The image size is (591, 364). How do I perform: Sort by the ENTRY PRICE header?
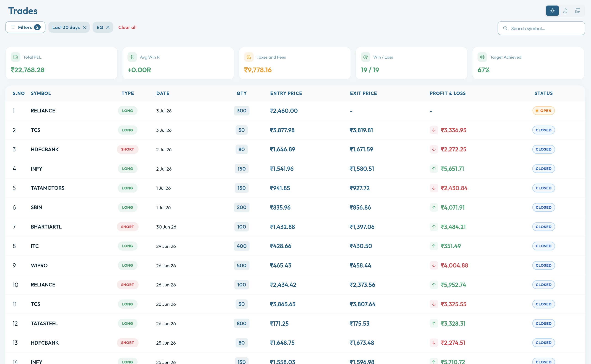click(286, 94)
